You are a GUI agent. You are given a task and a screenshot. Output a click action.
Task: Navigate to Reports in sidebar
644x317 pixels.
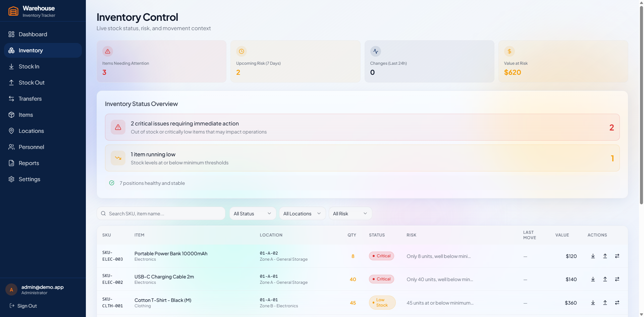click(29, 163)
